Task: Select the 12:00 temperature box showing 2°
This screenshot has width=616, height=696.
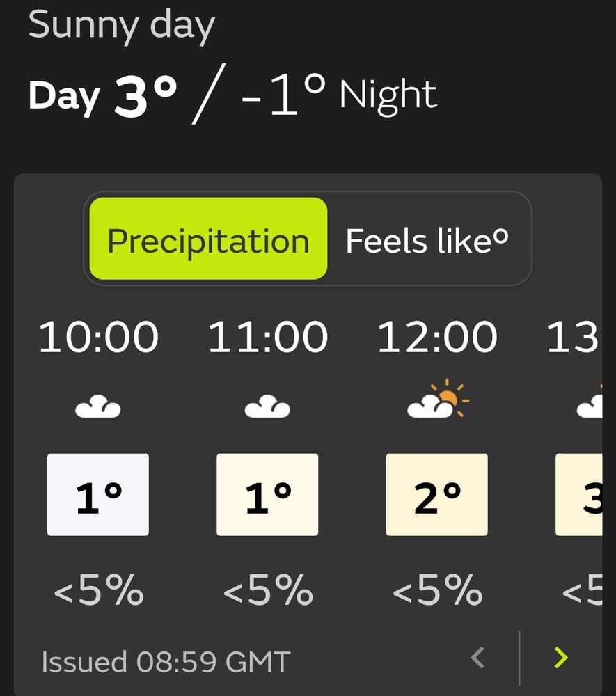Action: coord(436,494)
